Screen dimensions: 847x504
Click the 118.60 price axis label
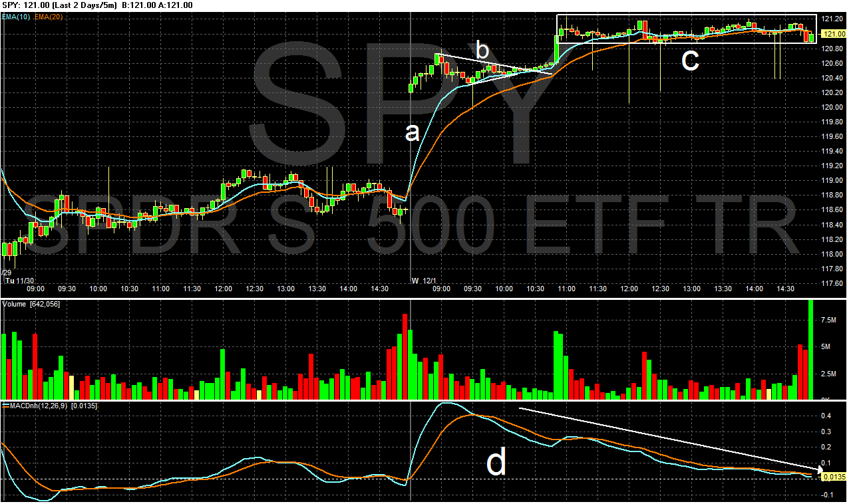click(x=834, y=209)
